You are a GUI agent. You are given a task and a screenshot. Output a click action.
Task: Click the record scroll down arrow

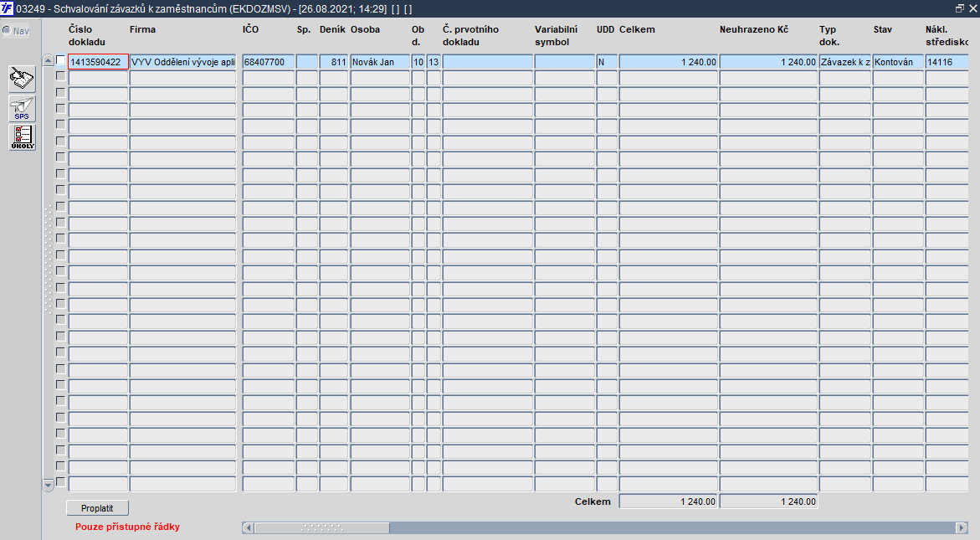coord(49,485)
